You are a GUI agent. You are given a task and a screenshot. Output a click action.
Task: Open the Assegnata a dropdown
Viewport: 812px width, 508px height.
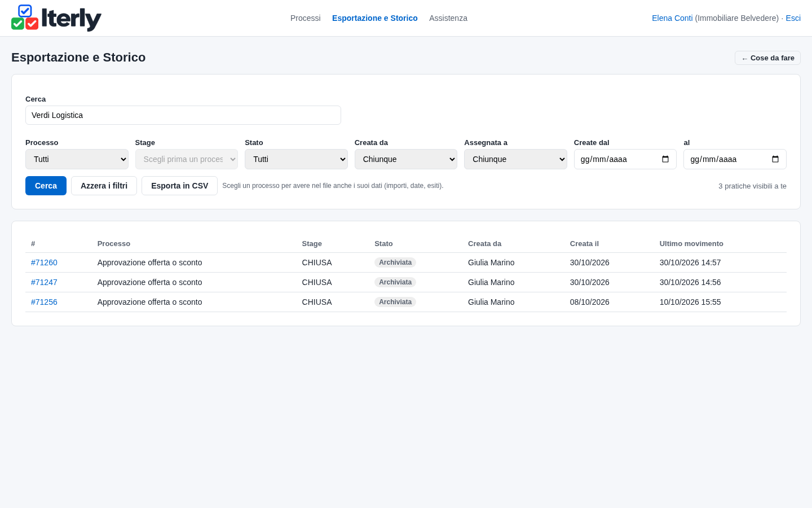515,159
